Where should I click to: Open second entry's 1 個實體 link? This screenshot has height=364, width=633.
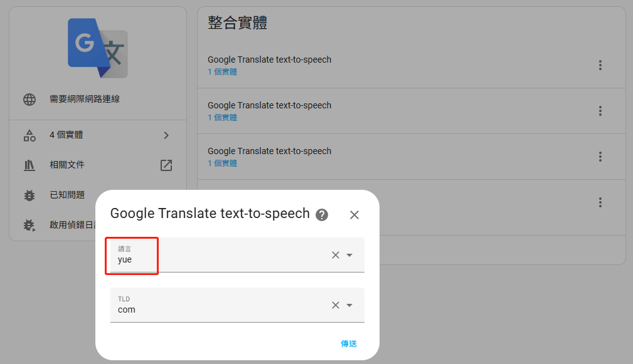coord(223,118)
